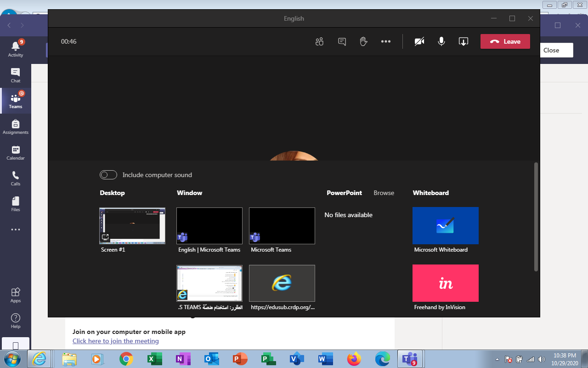Show more apps ellipsis in sidebar

[16, 230]
